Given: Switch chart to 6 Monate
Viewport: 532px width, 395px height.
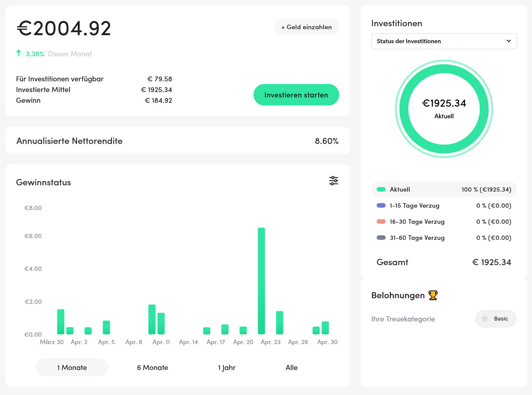Looking at the screenshot, I should click(153, 367).
